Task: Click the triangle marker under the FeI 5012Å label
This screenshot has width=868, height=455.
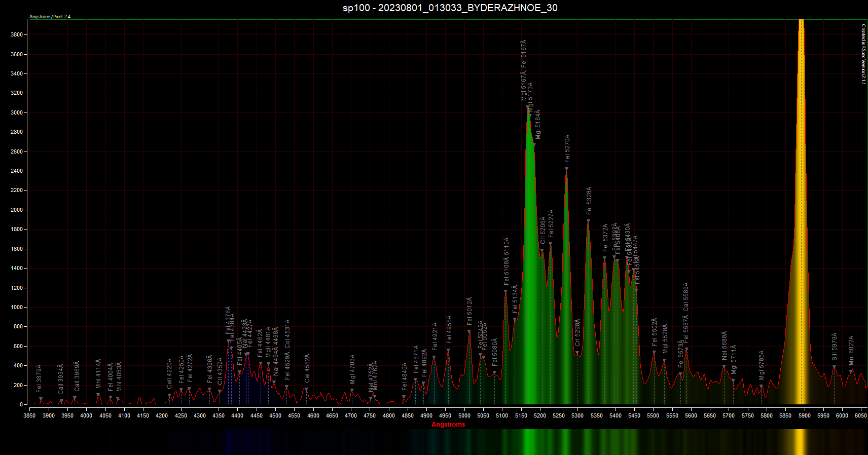Action: 469,332
